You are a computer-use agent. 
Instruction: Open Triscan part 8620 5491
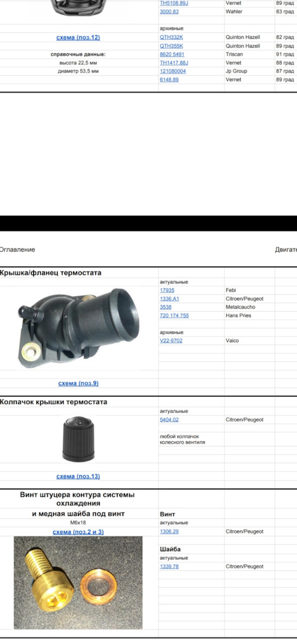tap(172, 54)
